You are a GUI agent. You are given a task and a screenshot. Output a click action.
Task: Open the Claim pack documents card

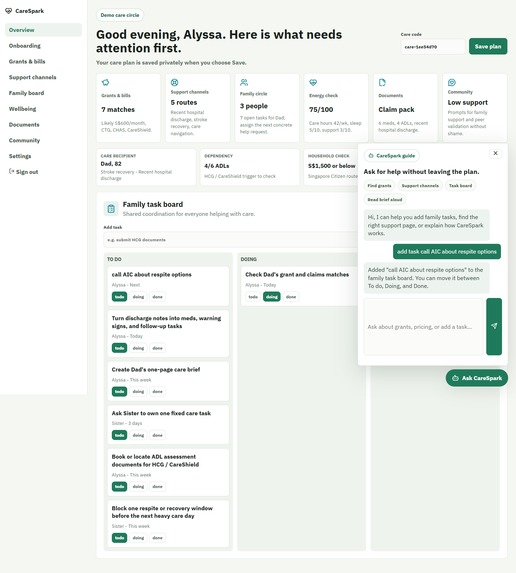(405, 108)
